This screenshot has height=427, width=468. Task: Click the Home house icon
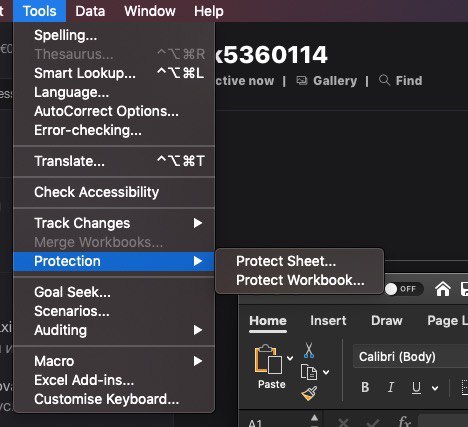click(x=443, y=289)
